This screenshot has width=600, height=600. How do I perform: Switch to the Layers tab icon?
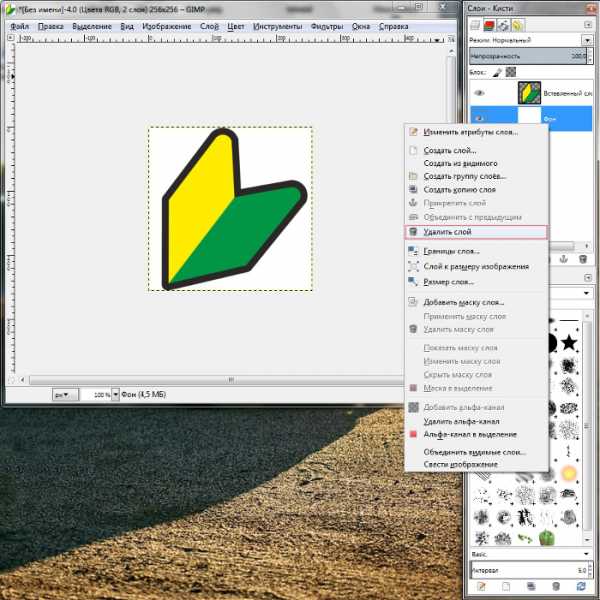click(x=475, y=25)
